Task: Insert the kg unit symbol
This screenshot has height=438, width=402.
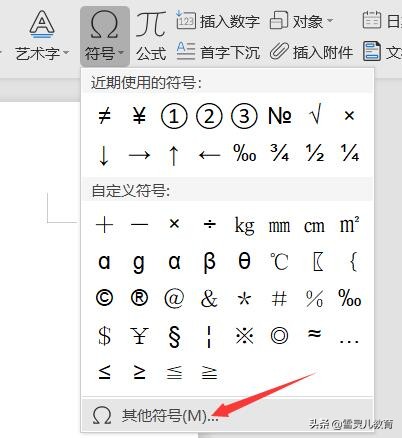Action: (244, 226)
